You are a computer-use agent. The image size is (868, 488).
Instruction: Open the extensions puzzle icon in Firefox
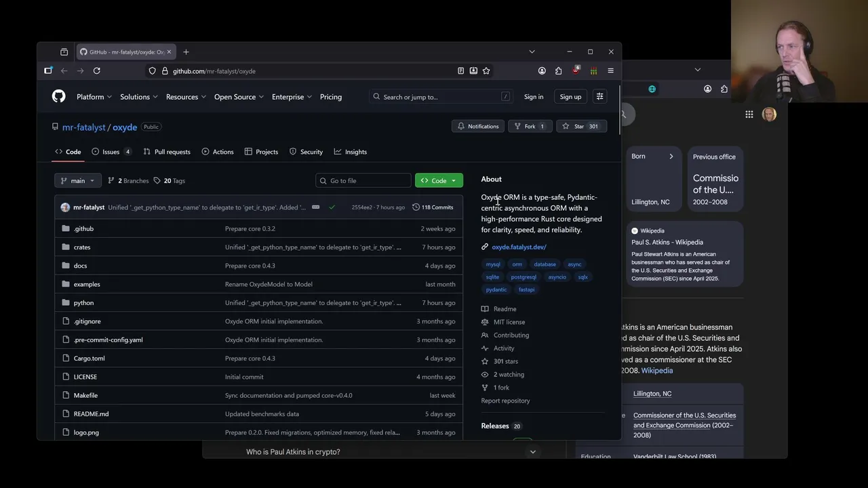tap(558, 70)
